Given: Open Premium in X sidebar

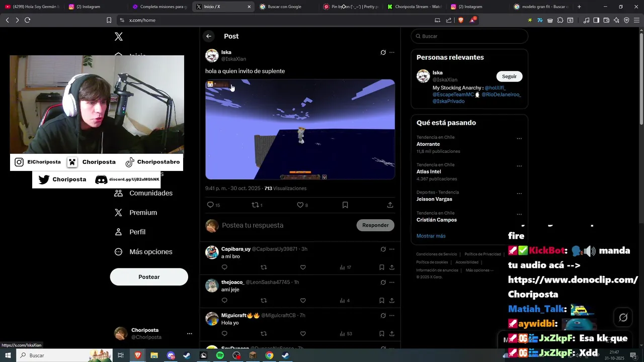Looking at the screenshot, I should click(x=136, y=213).
